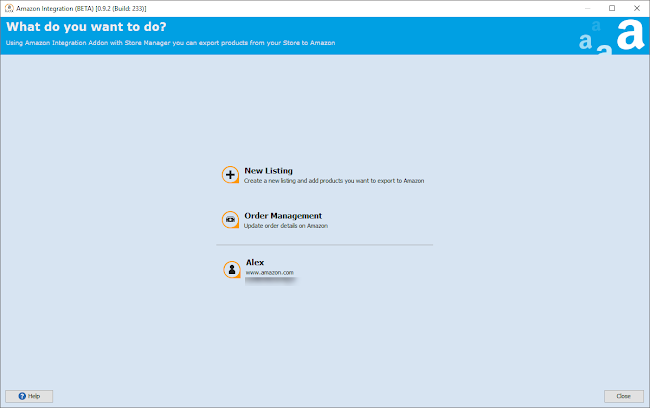Click the Amazon Integration app icon in title bar
The width and height of the screenshot is (650, 408).
pos(9,8)
